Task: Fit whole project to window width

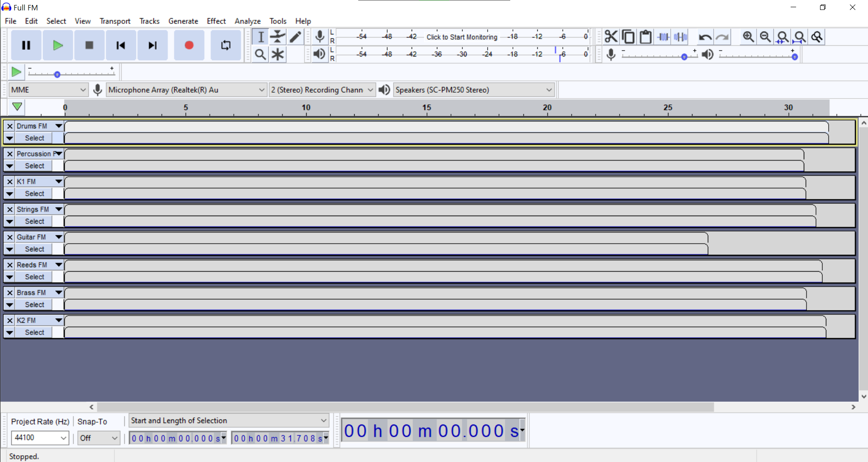Action: pyautogui.click(x=800, y=37)
